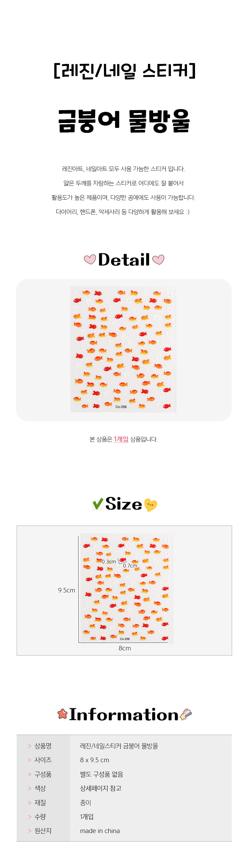
Task: Click the rainbow shooting star icon
Action: pyautogui.click(x=186, y=714)
